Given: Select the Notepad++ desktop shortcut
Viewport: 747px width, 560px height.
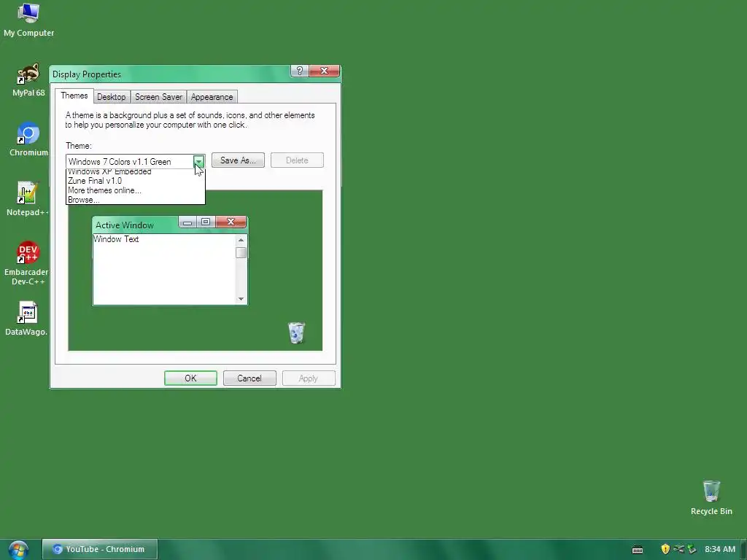Looking at the screenshot, I should point(27,199).
